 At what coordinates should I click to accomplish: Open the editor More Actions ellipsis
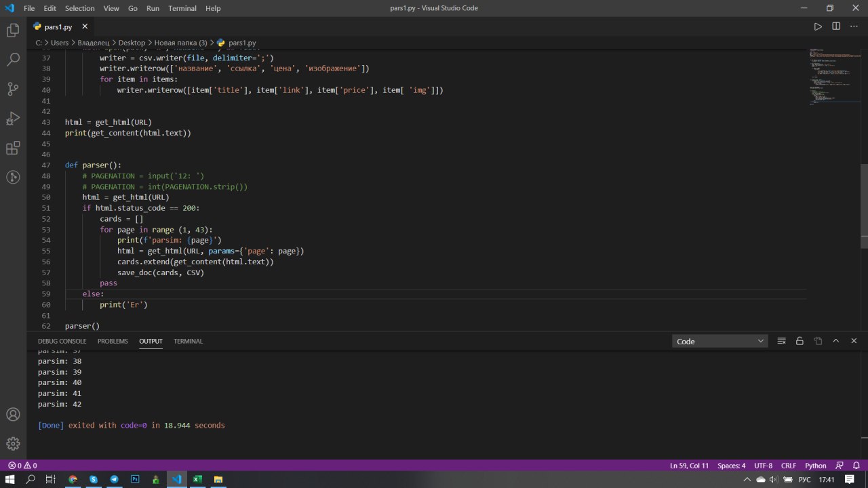coord(854,26)
